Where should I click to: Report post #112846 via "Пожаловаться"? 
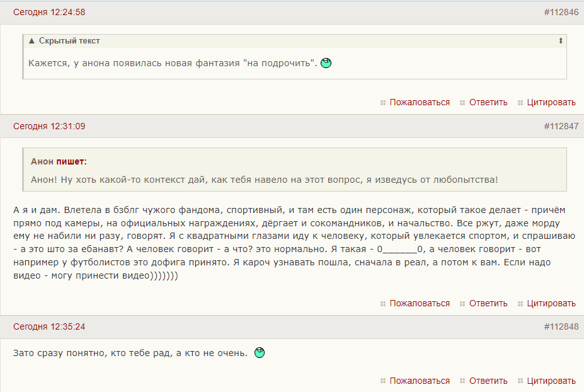click(420, 102)
